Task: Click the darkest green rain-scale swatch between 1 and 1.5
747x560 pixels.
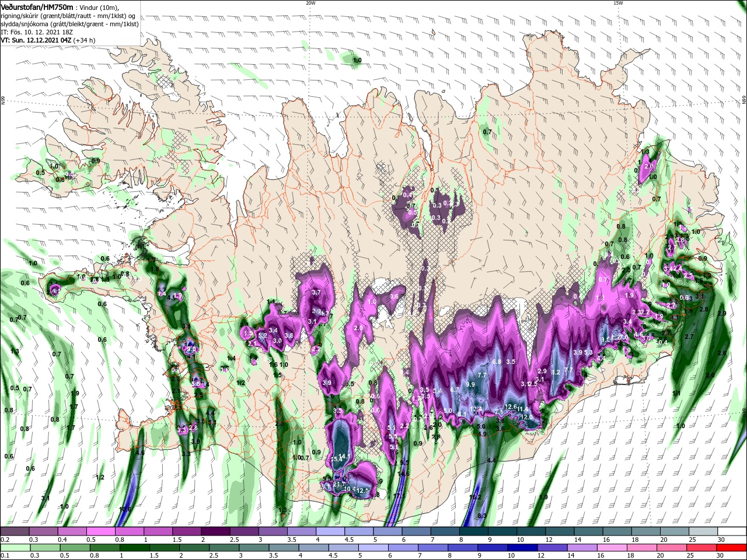Action: (x=134, y=547)
